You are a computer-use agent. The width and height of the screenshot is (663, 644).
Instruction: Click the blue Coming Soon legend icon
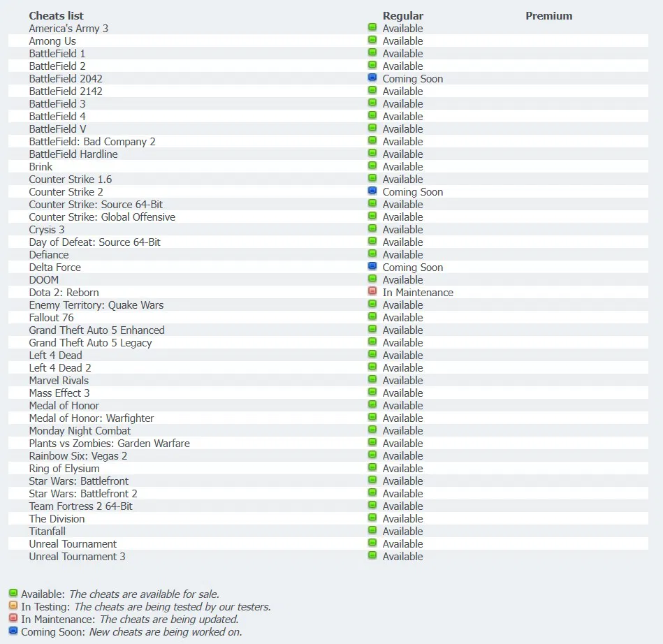click(x=13, y=631)
